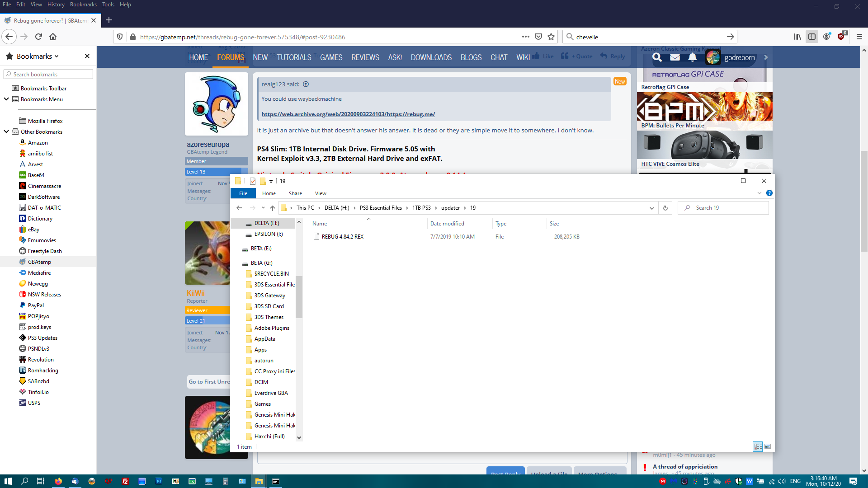The image size is (868, 488).
Task: Open the page actions three-dot menu
Action: (x=525, y=37)
